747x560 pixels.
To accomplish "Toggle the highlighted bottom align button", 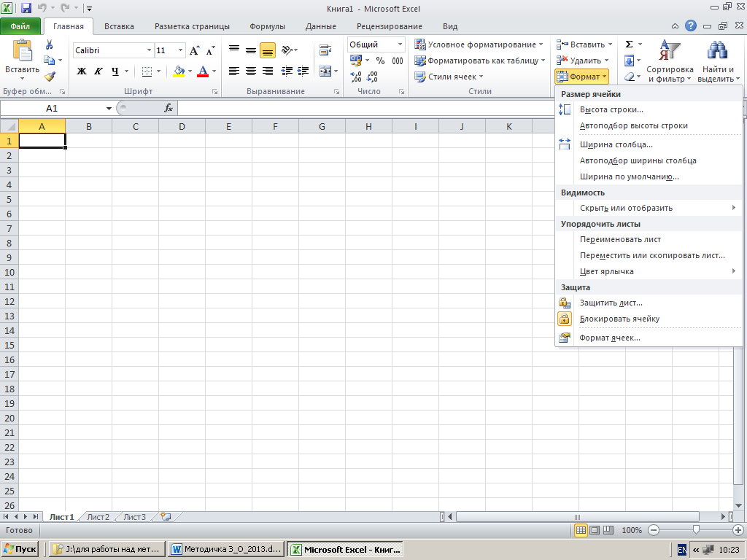I will (x=268, y=50).
